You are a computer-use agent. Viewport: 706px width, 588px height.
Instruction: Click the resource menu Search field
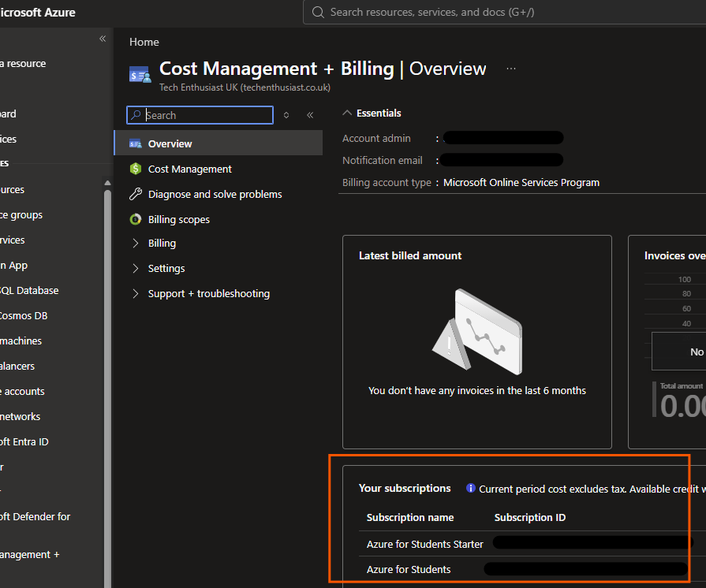pyautogui.click(x=200, y=115)
